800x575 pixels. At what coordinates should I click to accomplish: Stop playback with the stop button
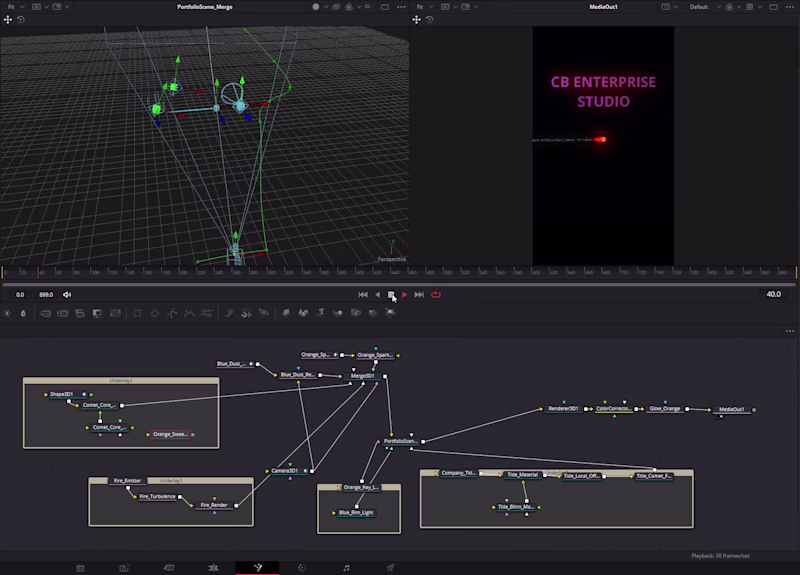click(391, 294)
